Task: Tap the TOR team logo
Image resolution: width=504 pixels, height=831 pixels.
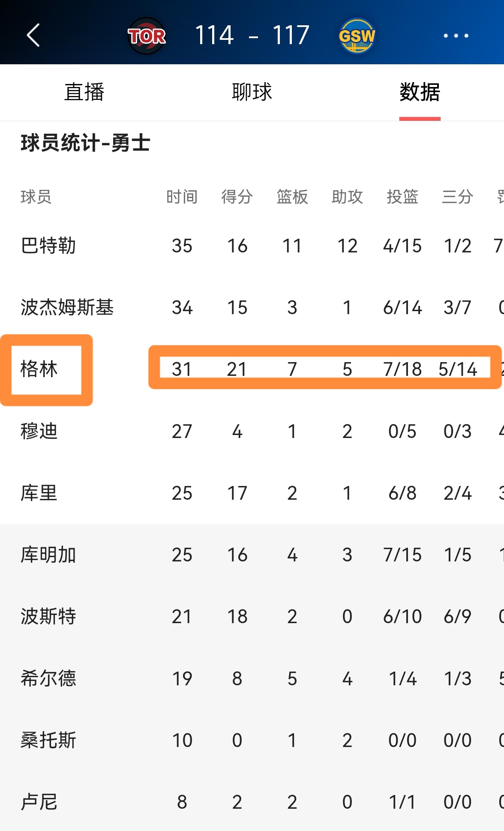Action: (147, 36)
